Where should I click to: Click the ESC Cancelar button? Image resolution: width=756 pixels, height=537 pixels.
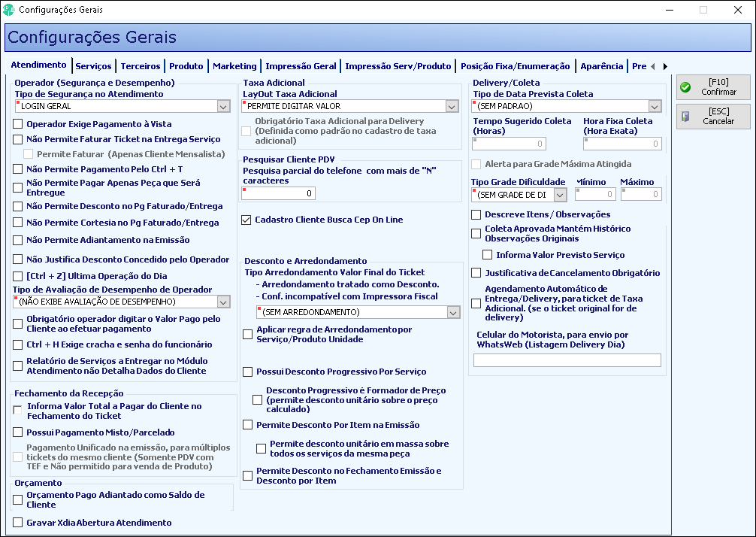pos(713,117)
